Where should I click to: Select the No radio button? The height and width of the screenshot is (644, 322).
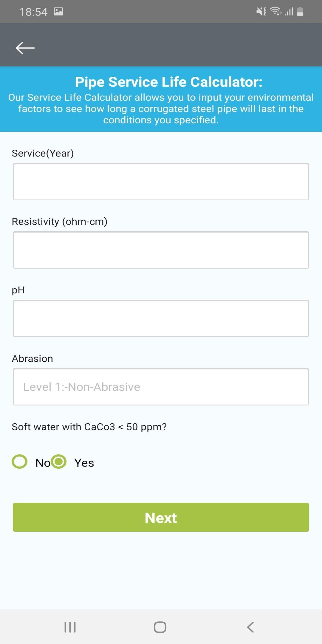(20, 462)
